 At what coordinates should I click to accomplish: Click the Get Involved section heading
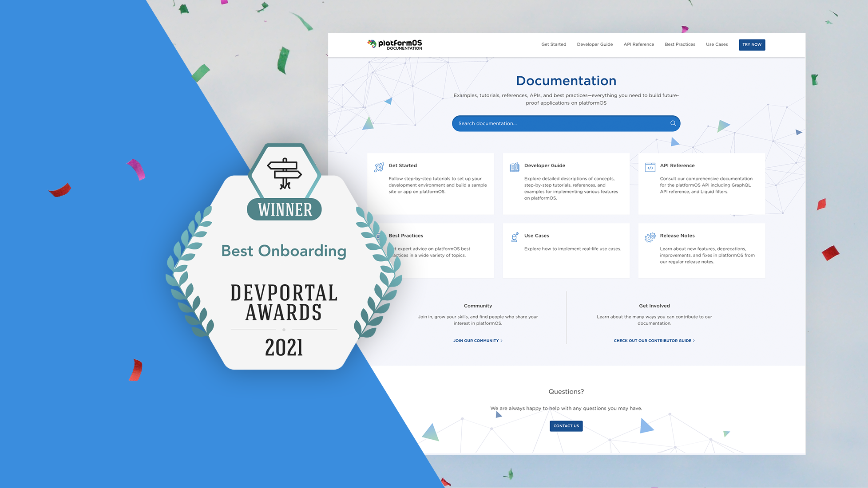(x=654, y=306)
